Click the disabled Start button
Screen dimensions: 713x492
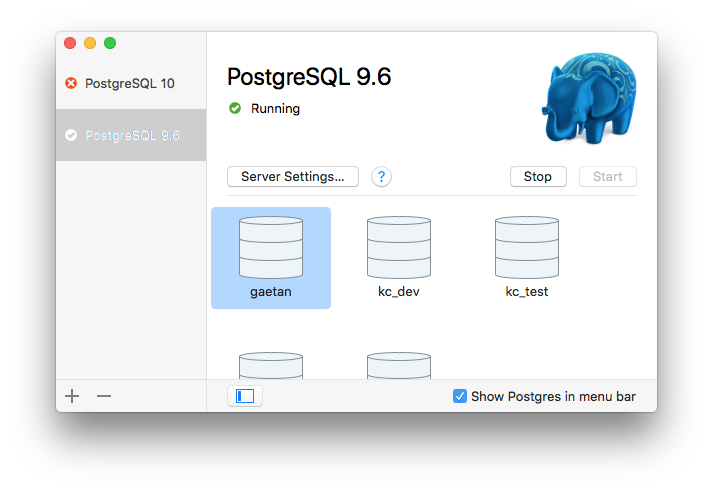pyautogui.click(x=608, y=177)
